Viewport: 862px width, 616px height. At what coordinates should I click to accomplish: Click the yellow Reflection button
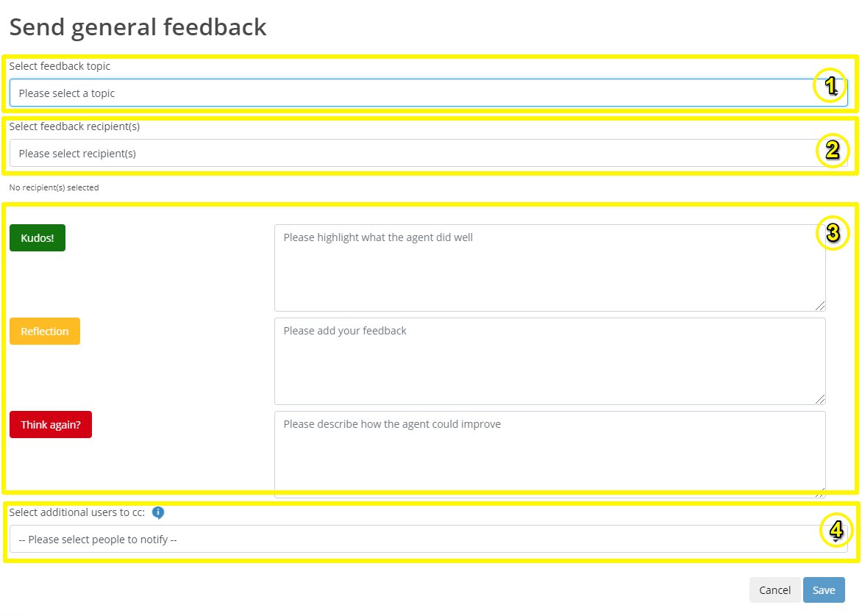[x=45, y=332]
